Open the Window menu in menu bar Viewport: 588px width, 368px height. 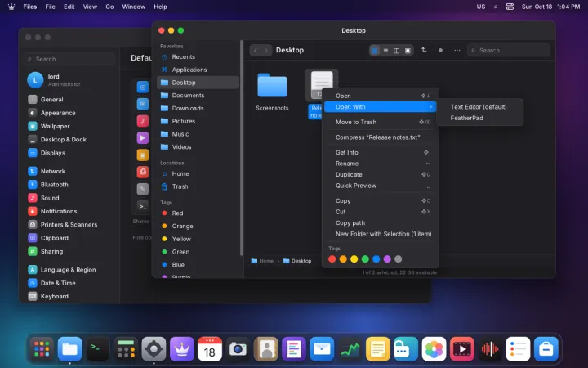[133, 7]
